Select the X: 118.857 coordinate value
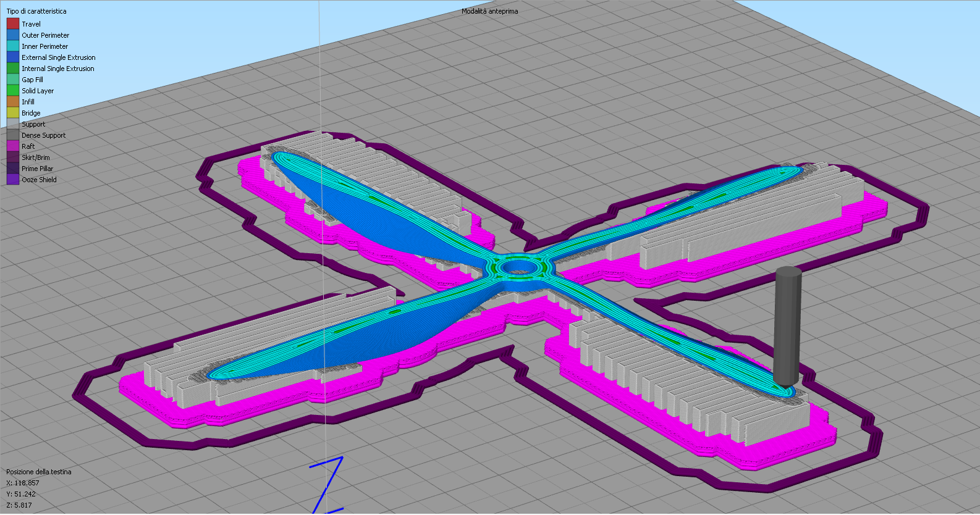Screen dimensions: 980x515 click(x=23, y=483)
